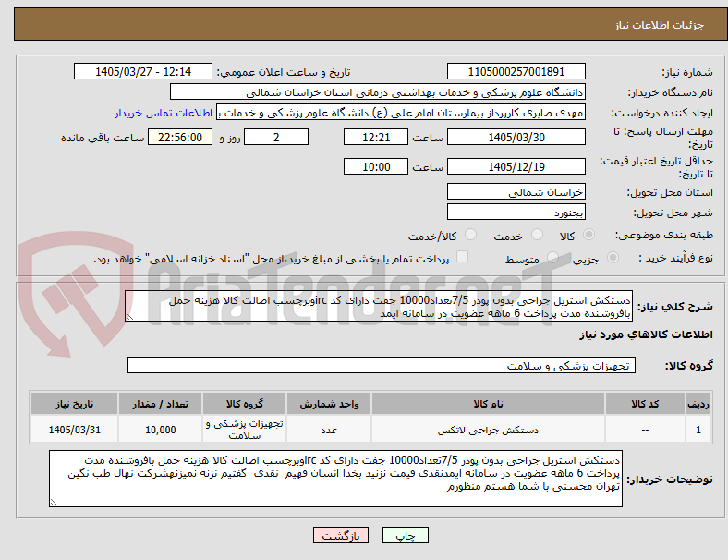Click the unit cell عدد
This screenshot has height=560, width=728.
coord(329,430)
